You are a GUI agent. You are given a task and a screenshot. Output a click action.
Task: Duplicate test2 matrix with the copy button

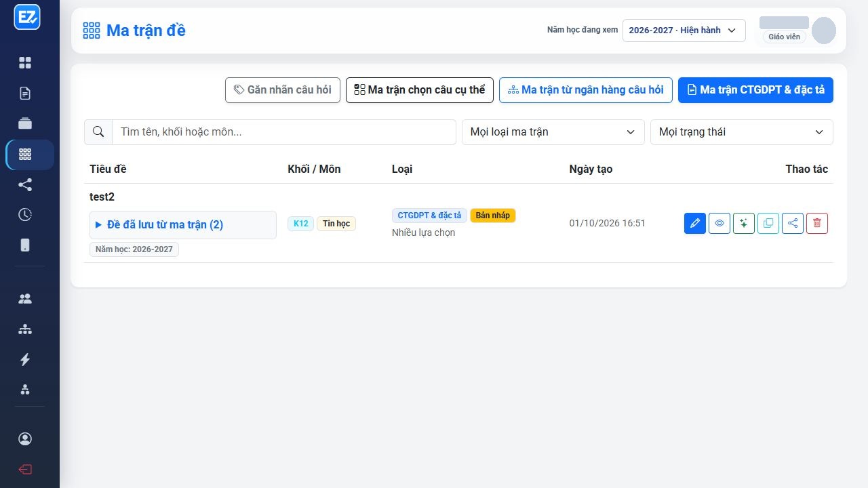click(x=768, y=223)
